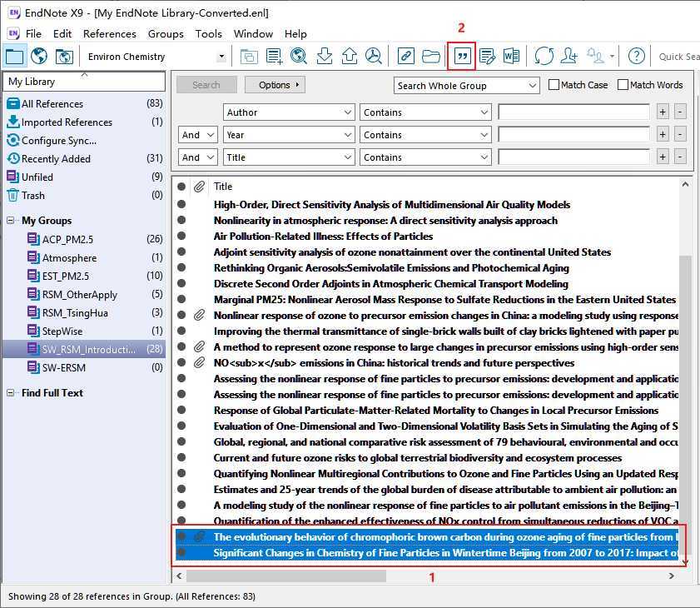Click the horizontal scrollbar of reference list
Viewport: 700px width, 608px height.
tap(286, 576)
